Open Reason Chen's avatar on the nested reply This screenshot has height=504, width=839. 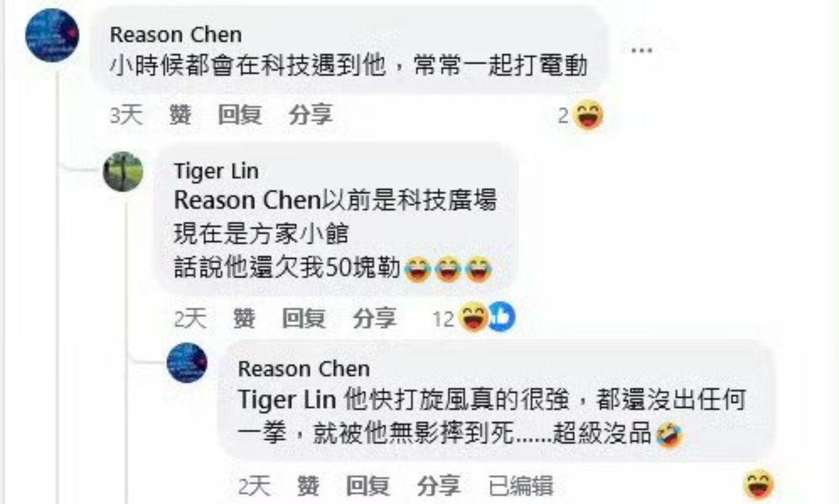[187, 363]
